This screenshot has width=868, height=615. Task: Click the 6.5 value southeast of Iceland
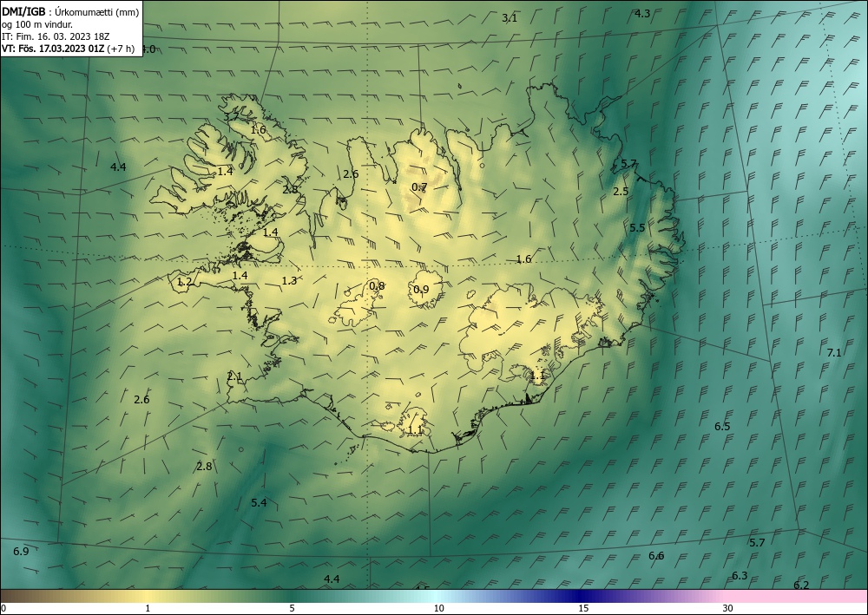click(722, 427)
